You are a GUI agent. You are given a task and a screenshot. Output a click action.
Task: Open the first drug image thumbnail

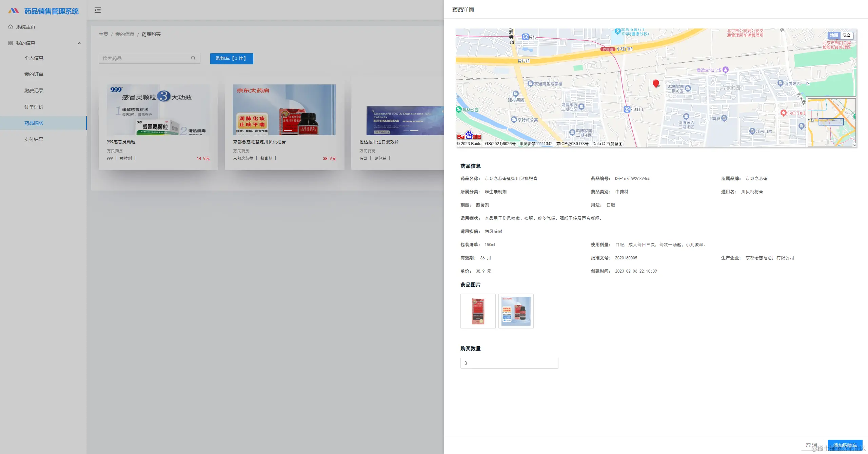478,311
